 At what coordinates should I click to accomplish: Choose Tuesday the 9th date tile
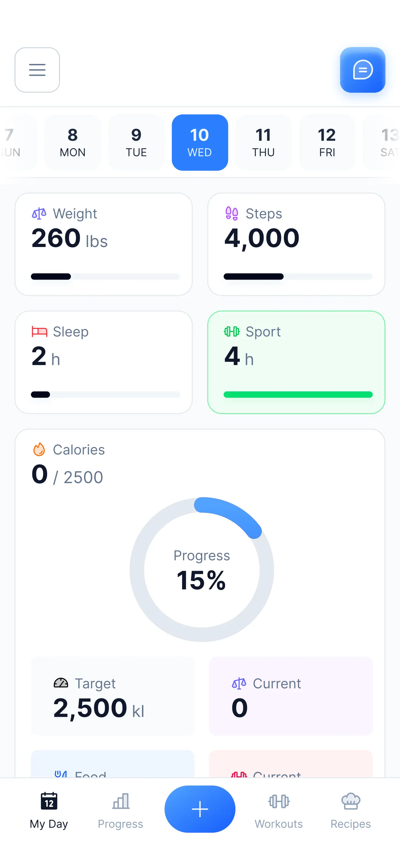[136, 142]
